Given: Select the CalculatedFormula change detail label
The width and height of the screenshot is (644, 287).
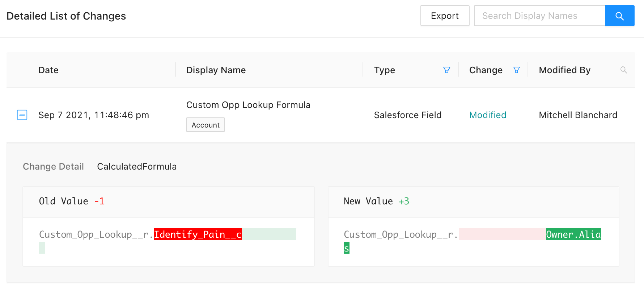Looking at the screenshot, I should (x=137, y=166).
